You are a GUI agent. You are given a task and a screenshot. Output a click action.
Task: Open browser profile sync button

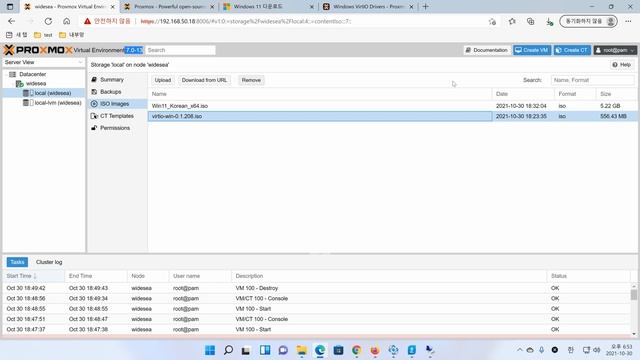(588, 21)
